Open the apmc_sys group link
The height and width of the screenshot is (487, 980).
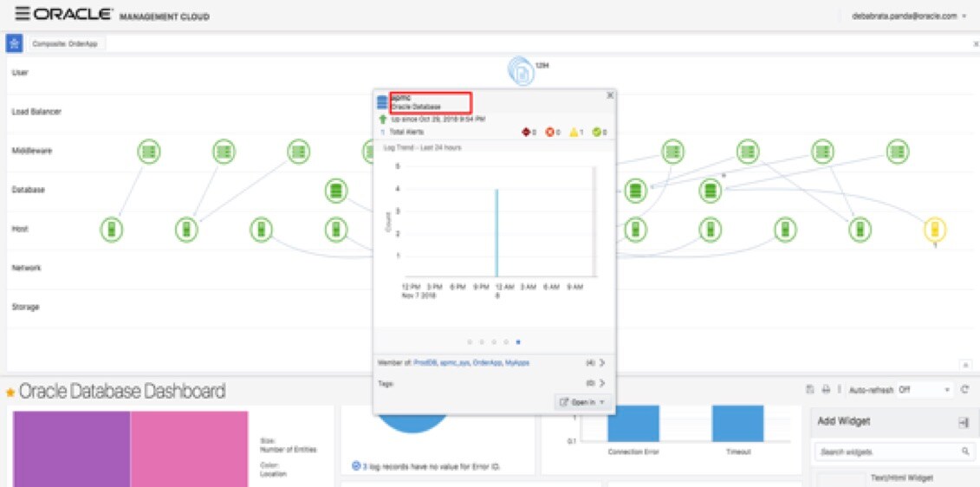[454, 362]
